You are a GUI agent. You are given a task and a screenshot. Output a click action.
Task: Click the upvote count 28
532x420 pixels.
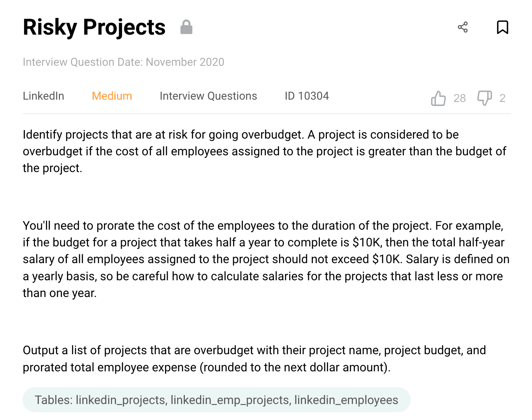click(x=460, y=98)
